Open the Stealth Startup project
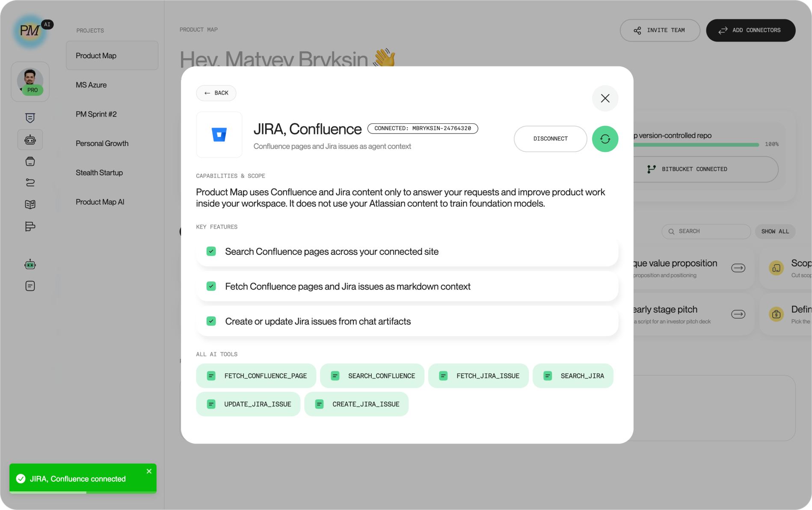Screen dimensions: 812x510 point(99,173)
